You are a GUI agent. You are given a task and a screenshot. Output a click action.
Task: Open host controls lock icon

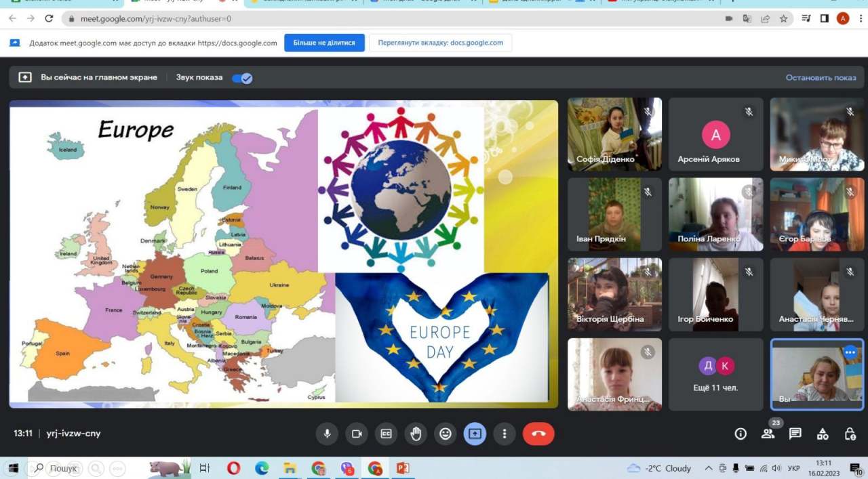[x=850, y=434]
